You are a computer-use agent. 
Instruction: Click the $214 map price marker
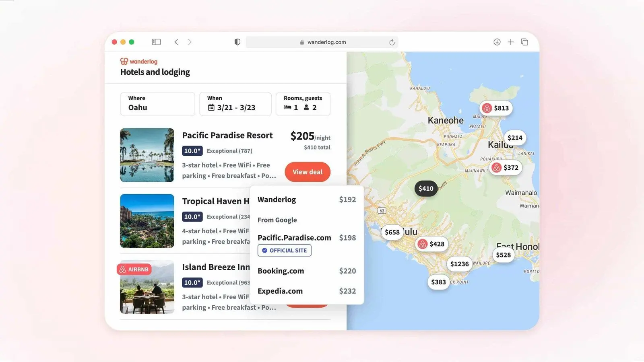point(515,138)
